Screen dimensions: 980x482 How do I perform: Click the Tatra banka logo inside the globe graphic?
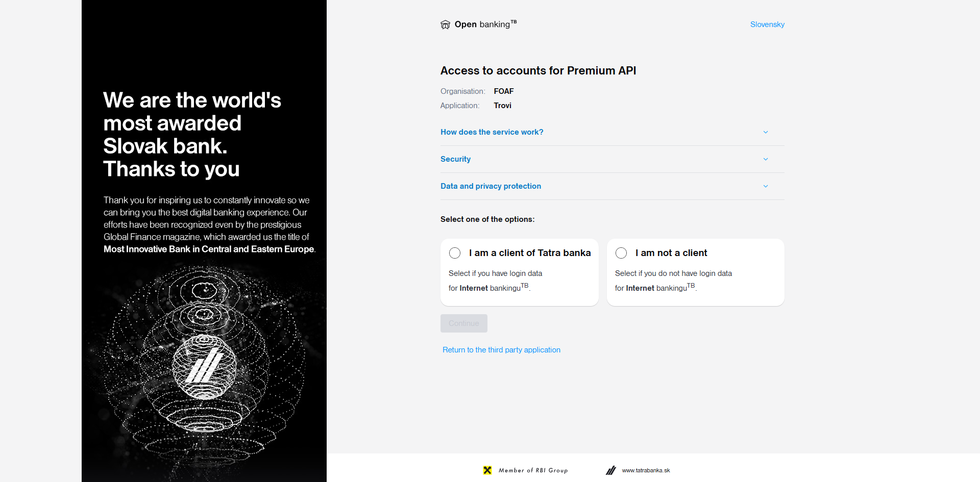tap(204, 365)
